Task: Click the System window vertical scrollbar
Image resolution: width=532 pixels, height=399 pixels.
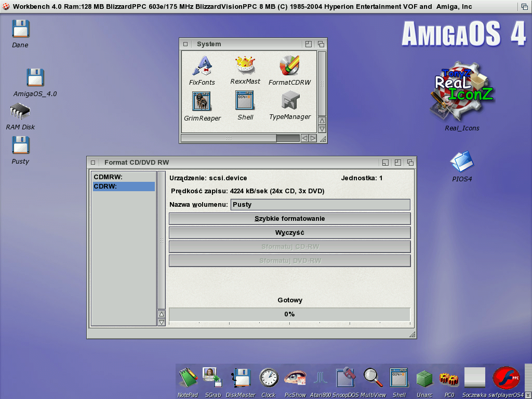Action: 322,84
